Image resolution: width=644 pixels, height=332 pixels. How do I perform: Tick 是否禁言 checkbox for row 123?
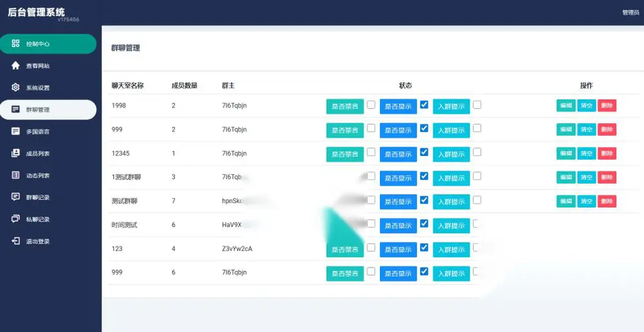tap(371, 248)
